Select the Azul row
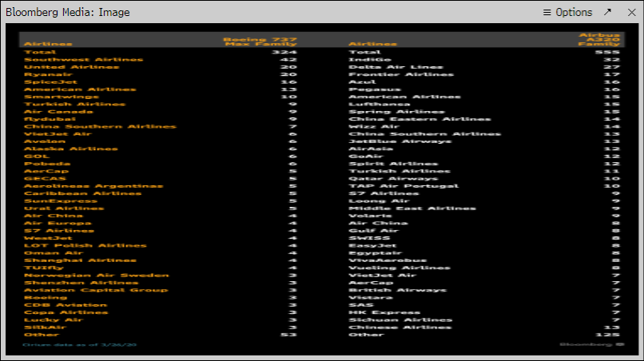644x361 pixels. coord(484,81)
